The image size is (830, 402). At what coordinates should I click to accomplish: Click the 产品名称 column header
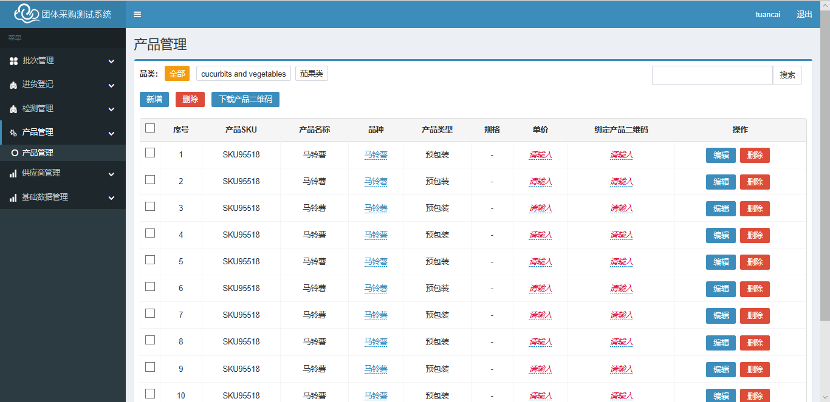[x=314, y=130]
